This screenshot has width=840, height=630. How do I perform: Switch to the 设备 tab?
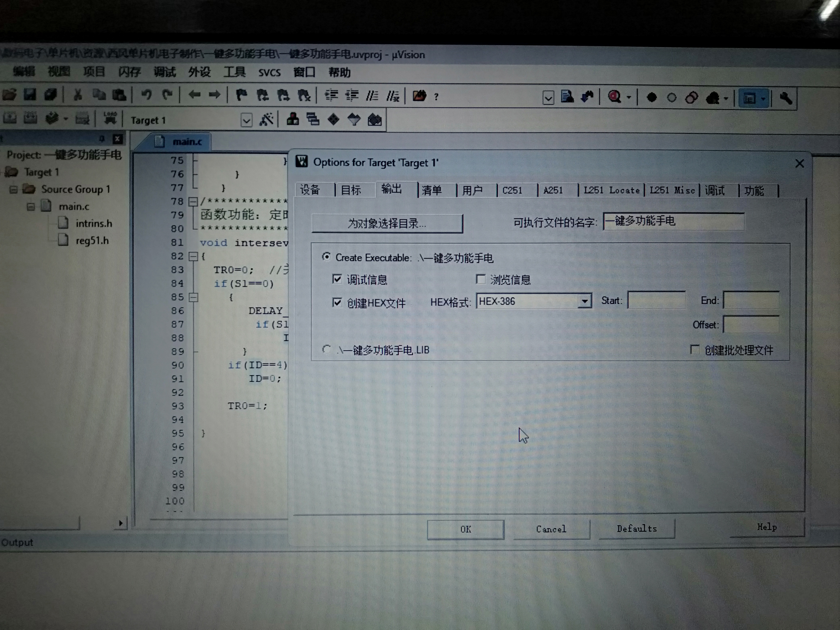310,189
